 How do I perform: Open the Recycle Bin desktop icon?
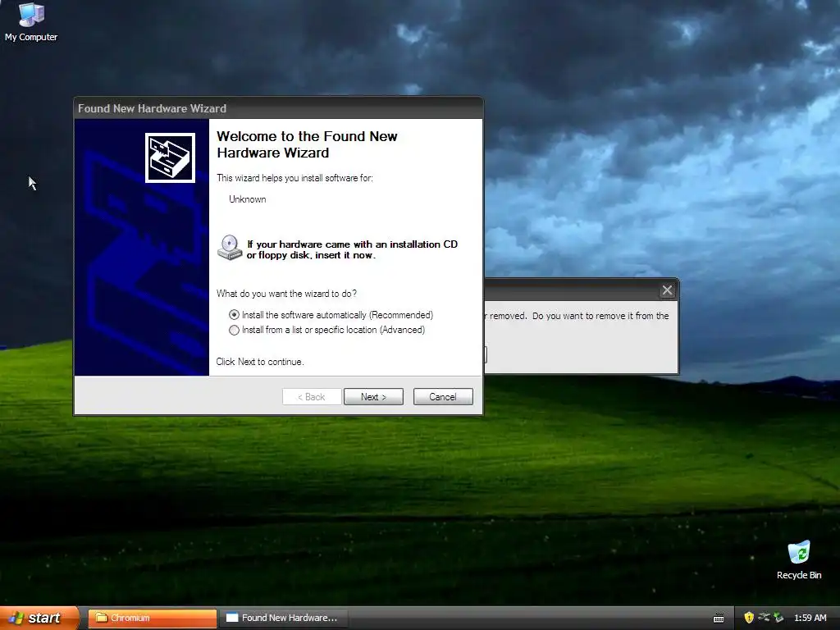pyautogui.click(x=799, y=560)
